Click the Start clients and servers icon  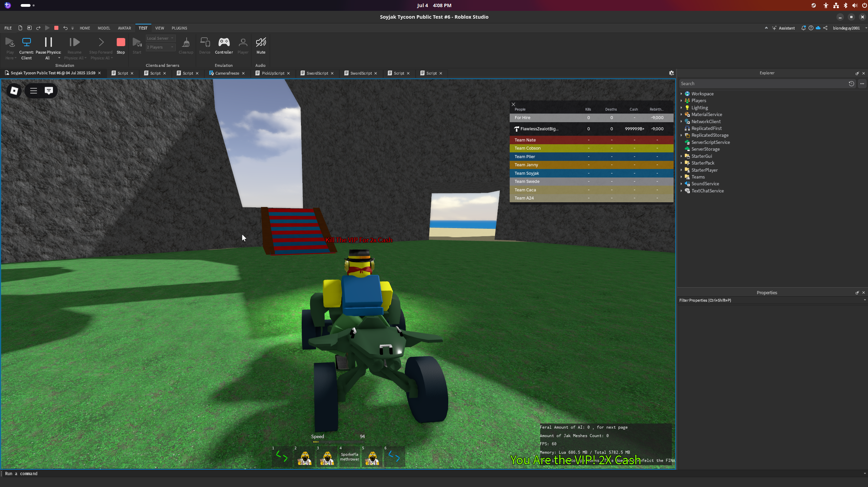click(137, 42)
